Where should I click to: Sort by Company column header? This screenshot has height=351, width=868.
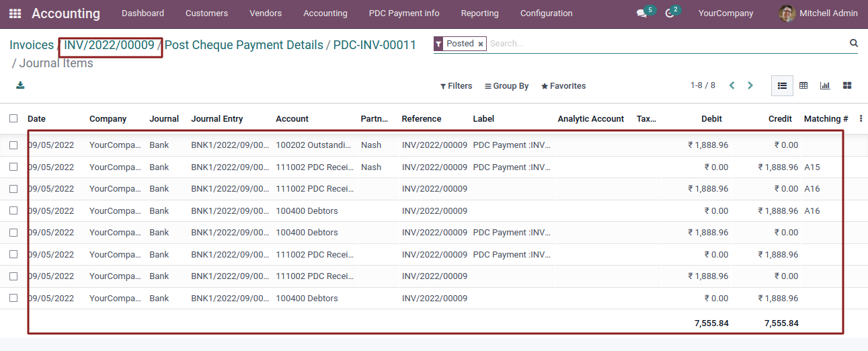point(108,118)
